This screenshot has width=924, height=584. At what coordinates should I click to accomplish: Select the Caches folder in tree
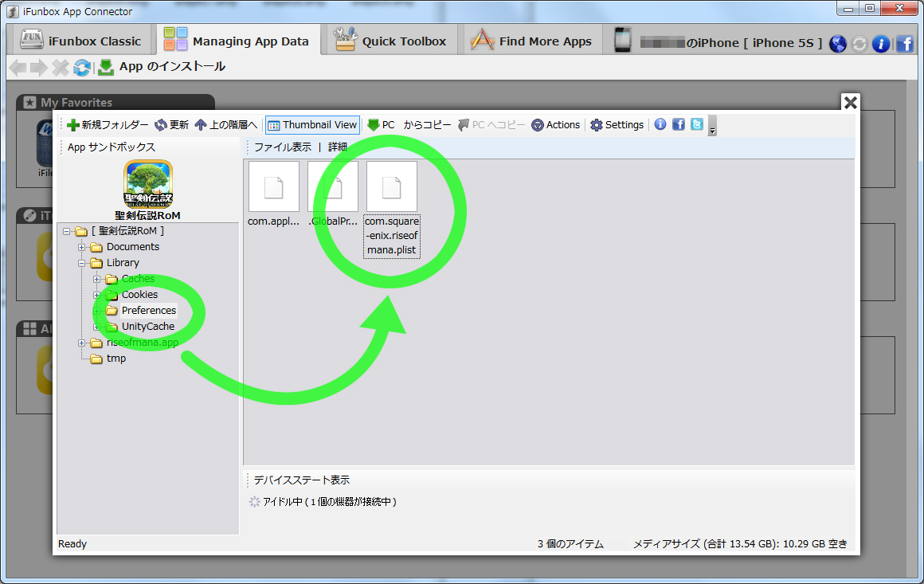coord(138,279)
